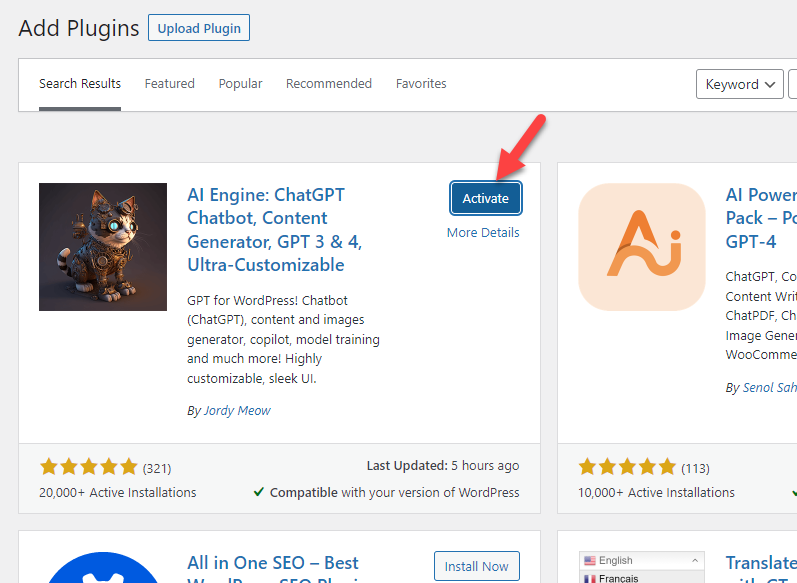Activate the AI Engine plugin

click(x=485, y=198)
